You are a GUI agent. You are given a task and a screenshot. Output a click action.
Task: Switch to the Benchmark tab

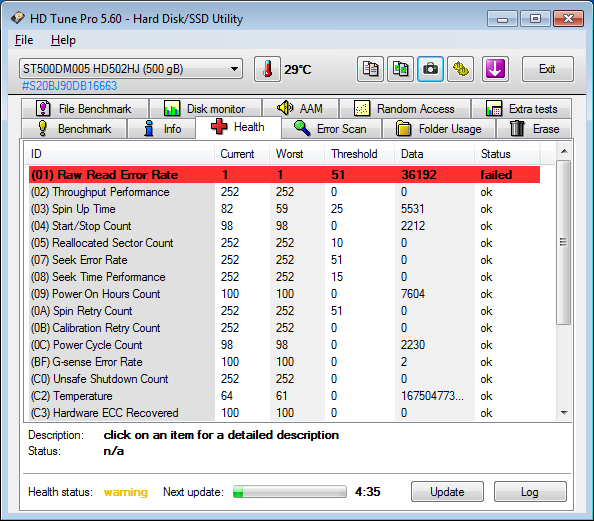point(74,129)
